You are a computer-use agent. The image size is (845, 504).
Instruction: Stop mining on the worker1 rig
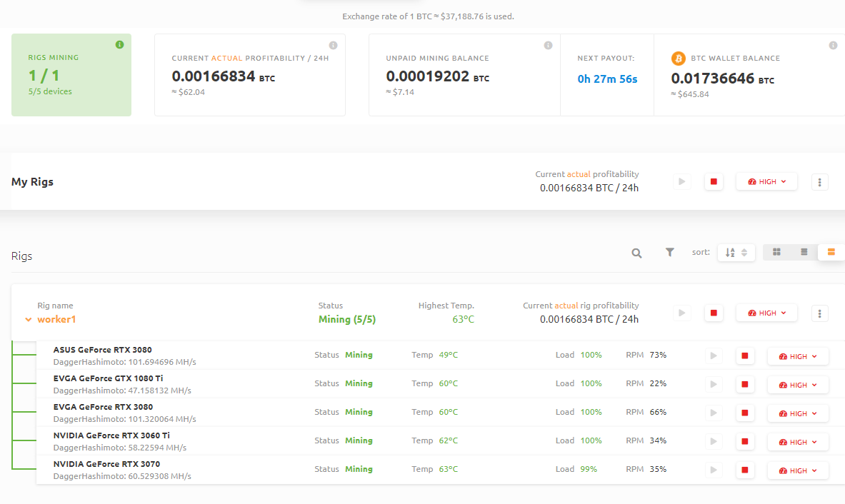tap(714, 313)
